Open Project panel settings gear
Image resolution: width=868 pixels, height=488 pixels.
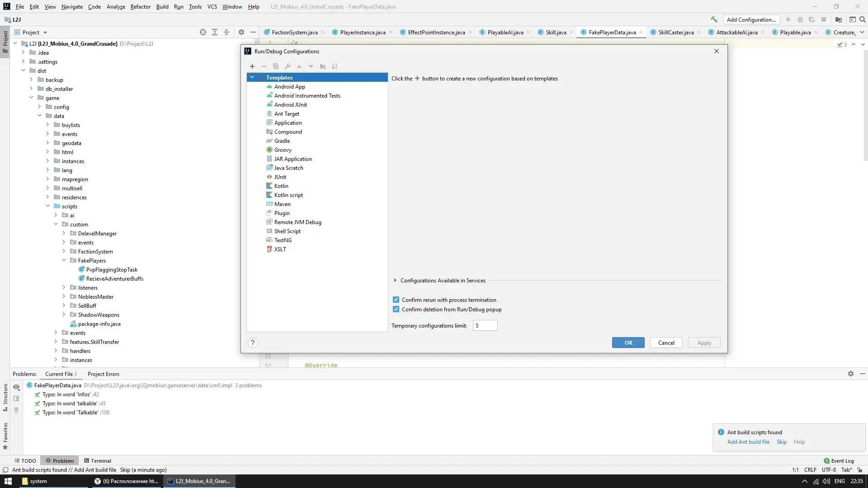coord(241,32)
